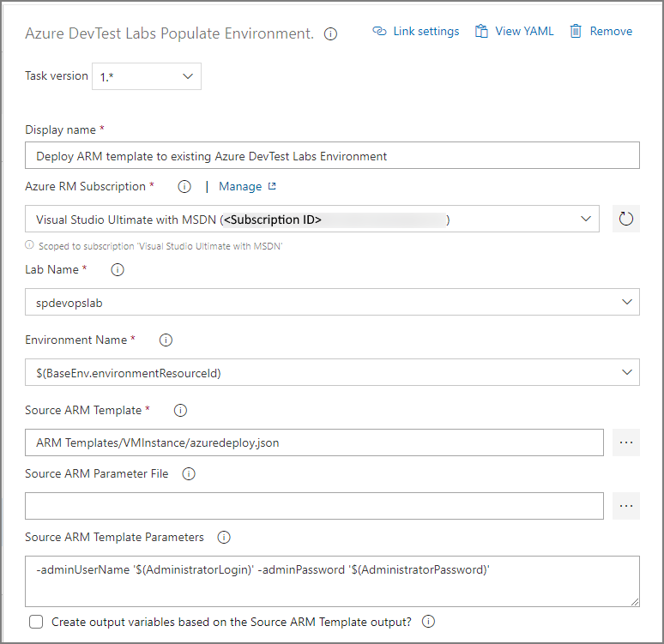Click the info icon beside the task title
664x644 pixels.
pyautogui.click(x=330, y=34)
